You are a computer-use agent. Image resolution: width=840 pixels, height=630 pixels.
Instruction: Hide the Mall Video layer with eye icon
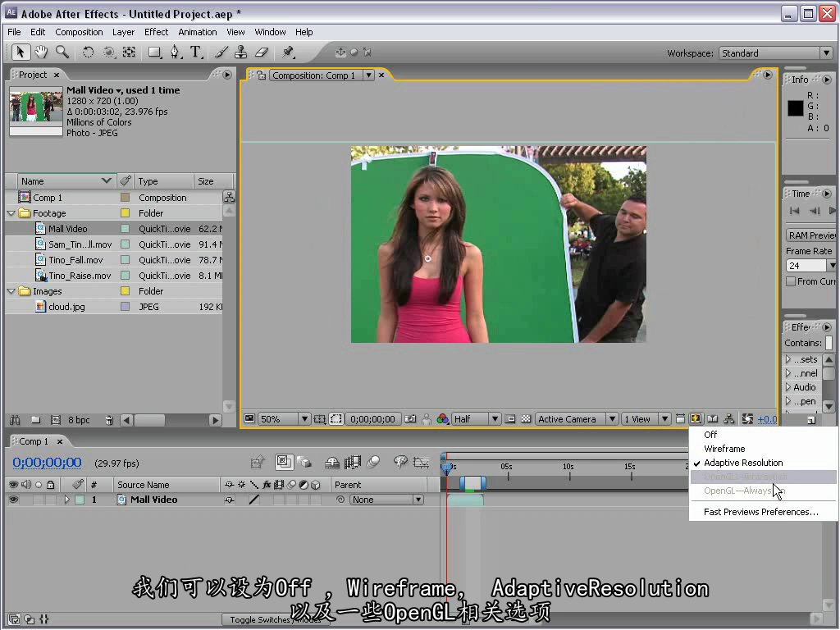[x=13, y=500]
